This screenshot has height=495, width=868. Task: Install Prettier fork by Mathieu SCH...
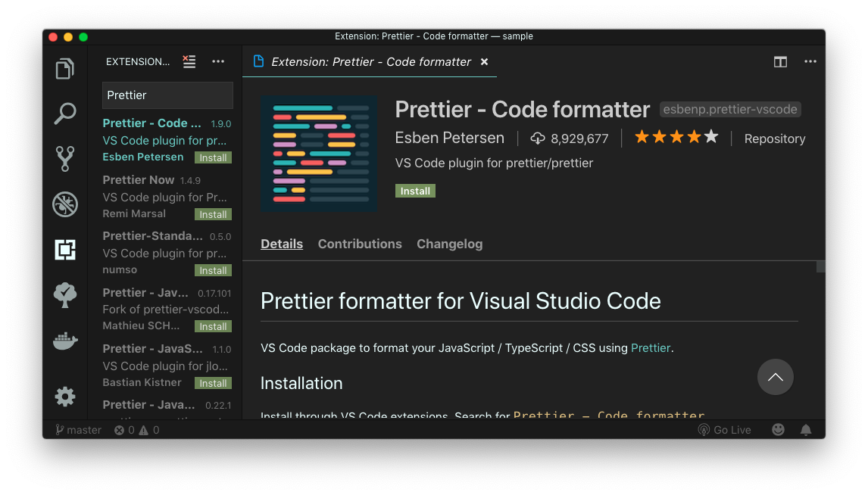point(213,326)
